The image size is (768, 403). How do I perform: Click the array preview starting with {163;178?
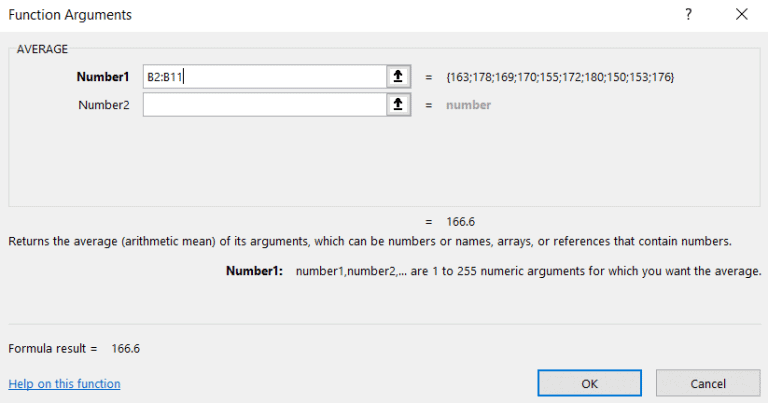[560, 77]
